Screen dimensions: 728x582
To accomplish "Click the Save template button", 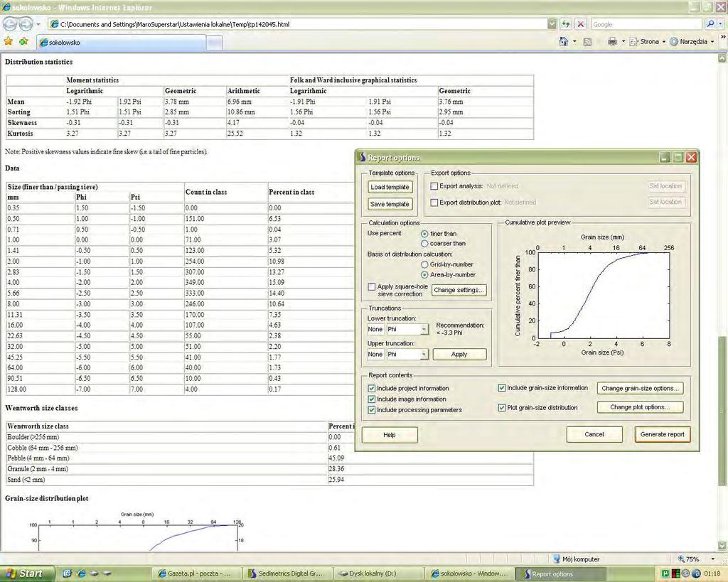I will tap(390, 204).
